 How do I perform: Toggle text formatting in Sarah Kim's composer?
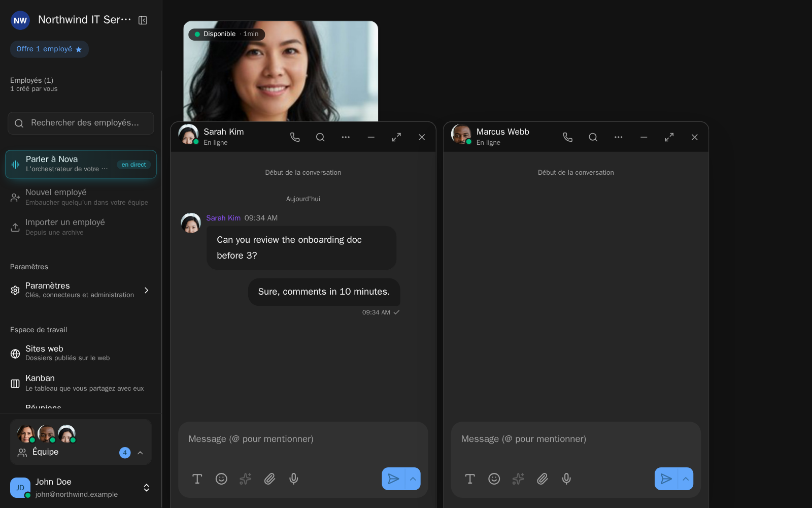tap(197, 479)
